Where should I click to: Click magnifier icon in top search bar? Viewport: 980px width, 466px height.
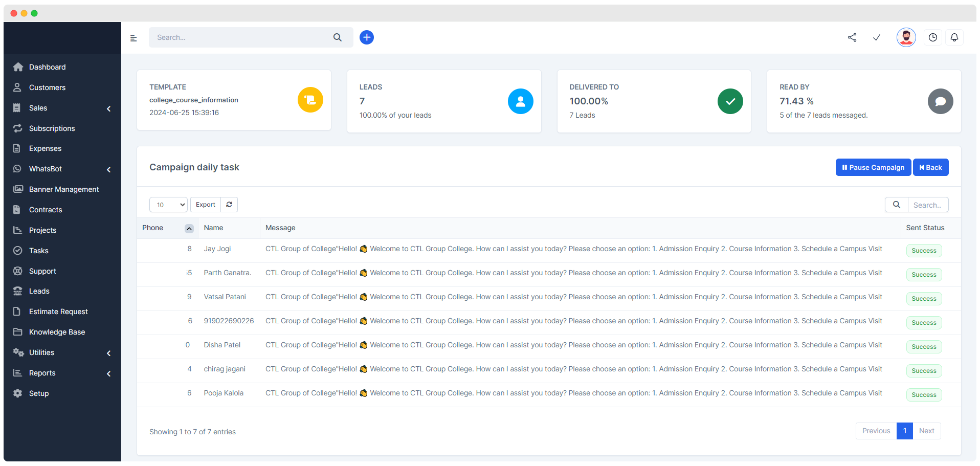pos(337,37)
